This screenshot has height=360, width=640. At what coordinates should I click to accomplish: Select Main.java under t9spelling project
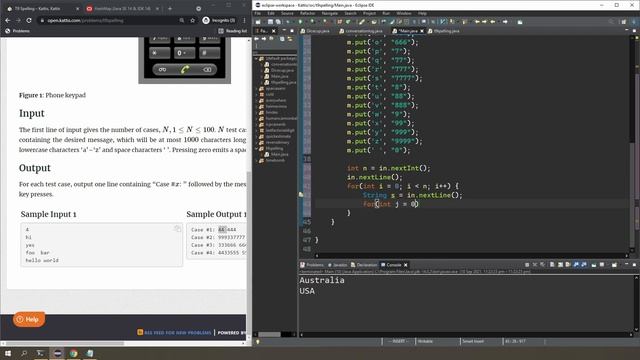click(x=276, y=154)
